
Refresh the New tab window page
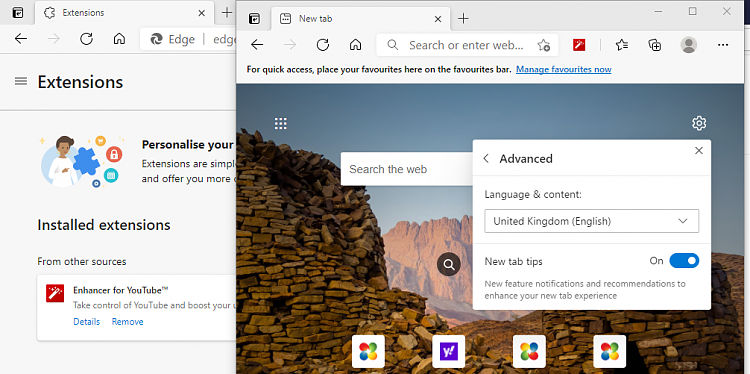click(323, 45)
